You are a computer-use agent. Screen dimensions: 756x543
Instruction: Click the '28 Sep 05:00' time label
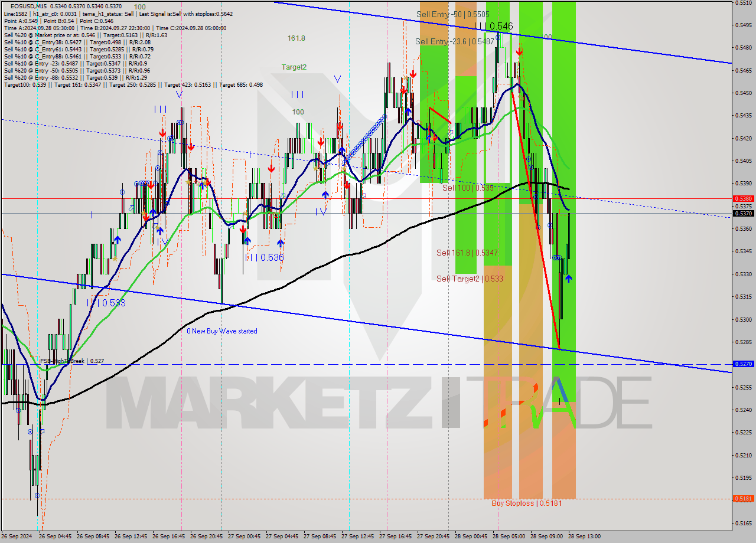click(507, 537)
